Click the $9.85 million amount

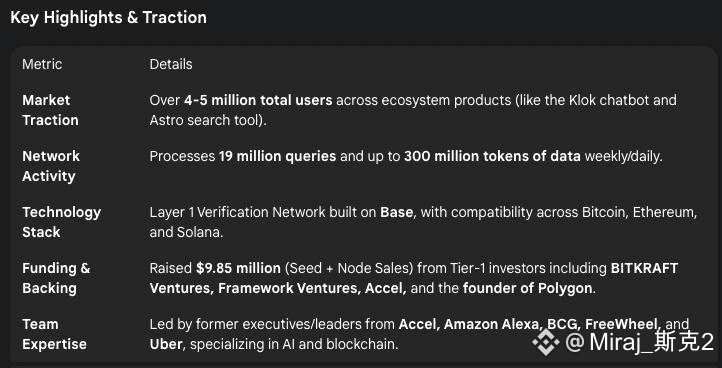(238, 268)
